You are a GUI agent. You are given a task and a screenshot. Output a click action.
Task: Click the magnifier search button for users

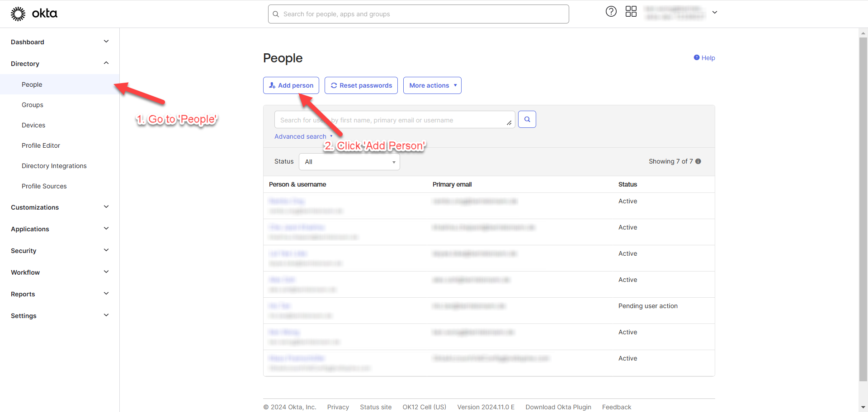coord(527,120)
